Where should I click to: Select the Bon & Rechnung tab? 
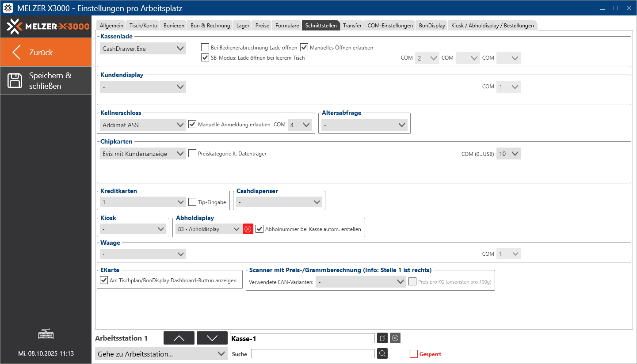pos(210,26)
